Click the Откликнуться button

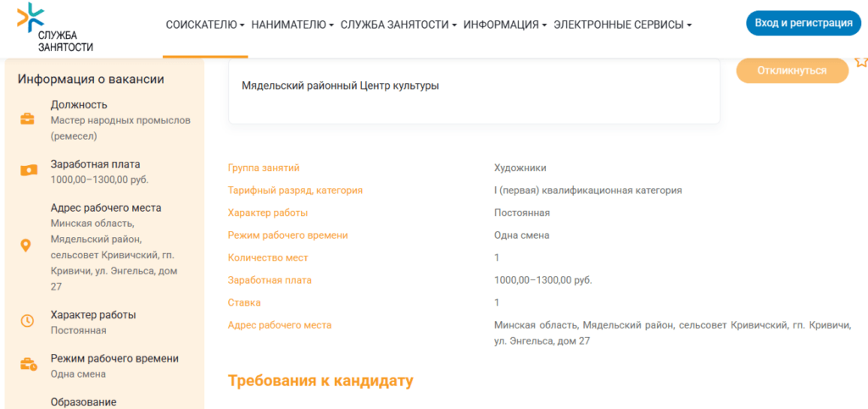(x=792, y=70)
